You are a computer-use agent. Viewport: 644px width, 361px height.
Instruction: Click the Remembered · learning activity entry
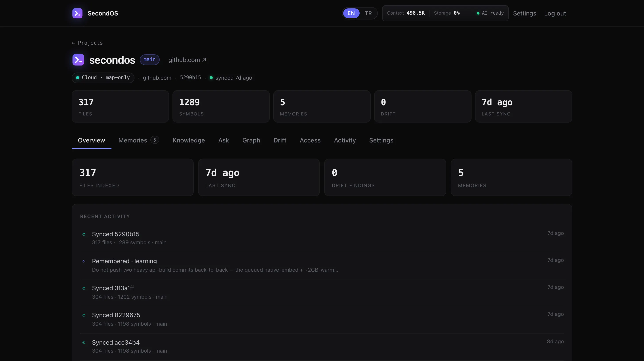pyautogui.click(x=322, y=265)
